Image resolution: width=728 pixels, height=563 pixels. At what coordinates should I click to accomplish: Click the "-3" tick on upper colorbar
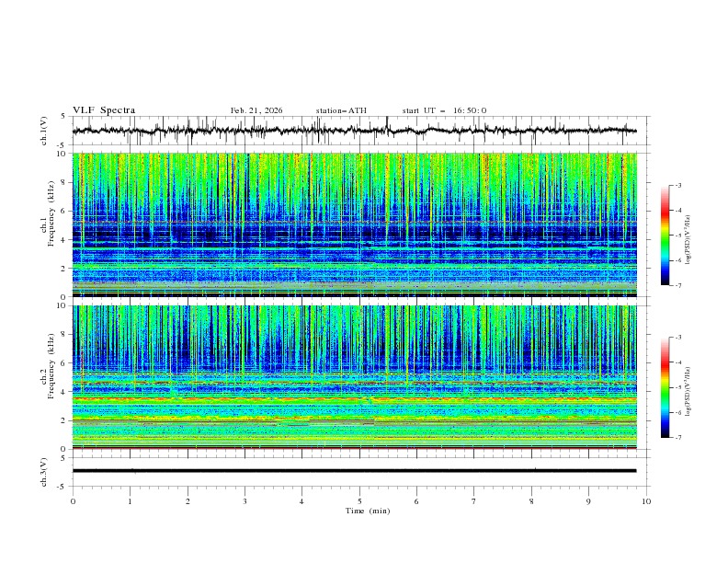click(x=678, y=185)
